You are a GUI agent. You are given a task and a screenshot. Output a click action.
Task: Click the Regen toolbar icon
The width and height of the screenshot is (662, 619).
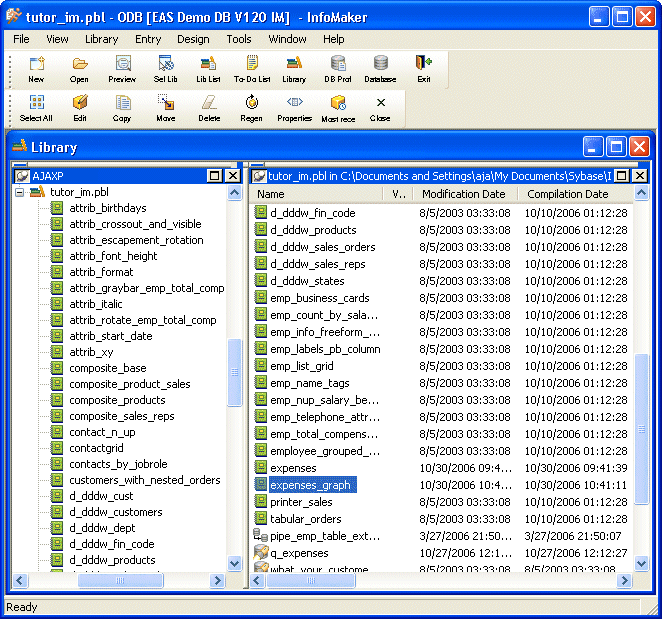pos(252,109)
